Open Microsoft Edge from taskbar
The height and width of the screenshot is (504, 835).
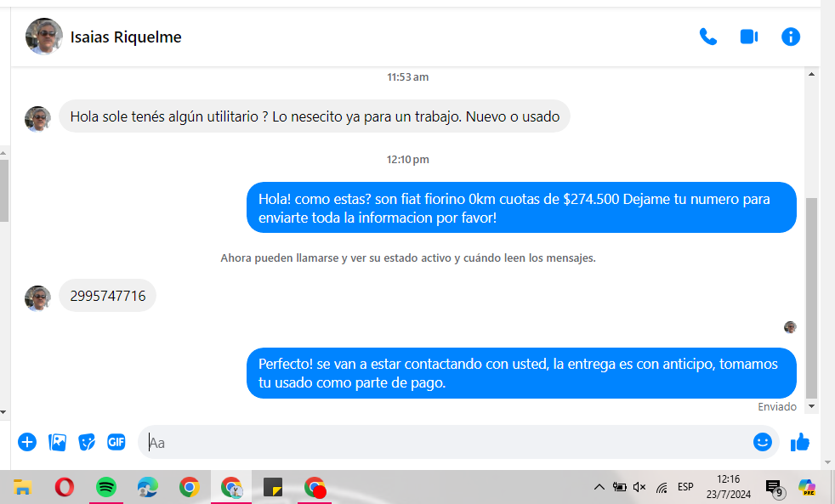pos(147,487)
